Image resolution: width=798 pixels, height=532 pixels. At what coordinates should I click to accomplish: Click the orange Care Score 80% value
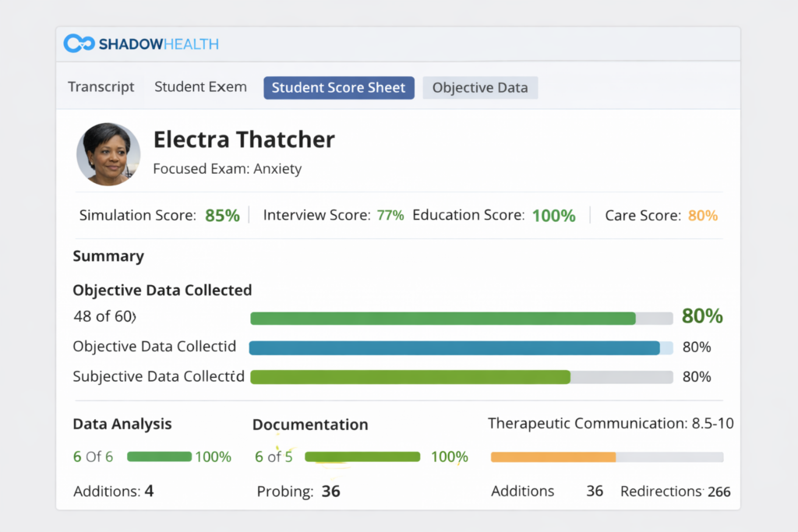tap(702, 216)
